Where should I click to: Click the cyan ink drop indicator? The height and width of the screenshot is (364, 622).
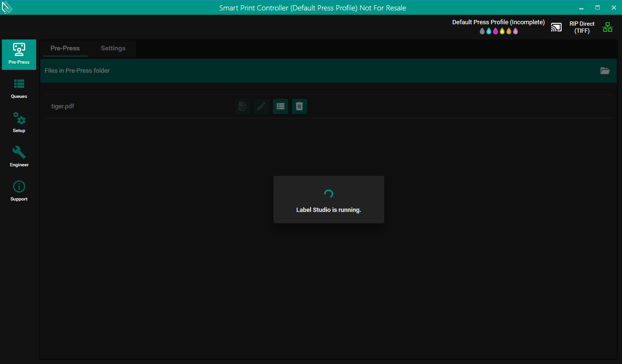pyautogui.click(x=489, y=31)
